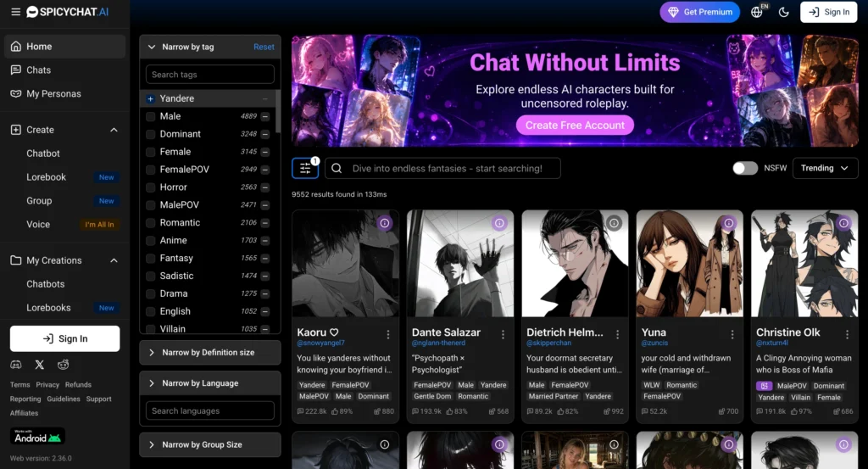Open My Personas in sidebar

64,93
